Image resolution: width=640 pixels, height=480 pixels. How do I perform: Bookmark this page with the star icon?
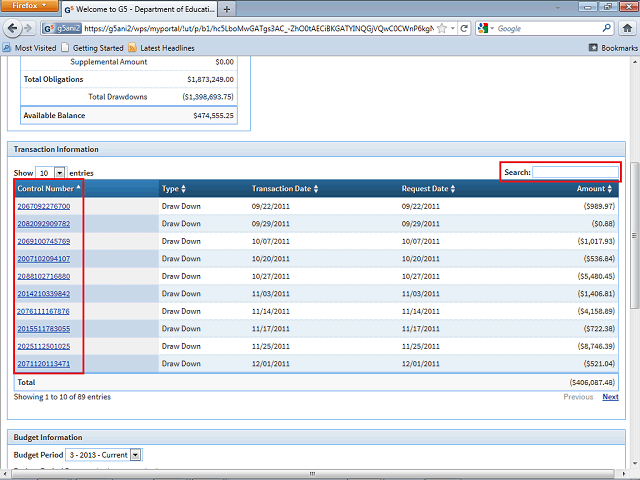[441, 29]
